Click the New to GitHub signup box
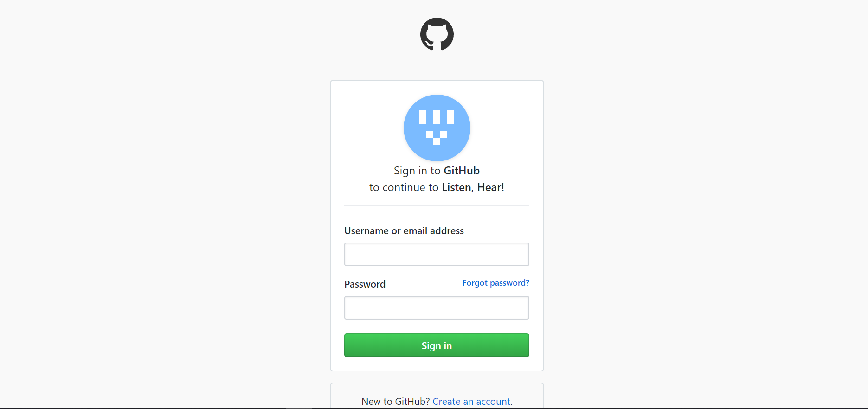The width and height of the screenshot is (868, 409). click(x=437, y=396)
